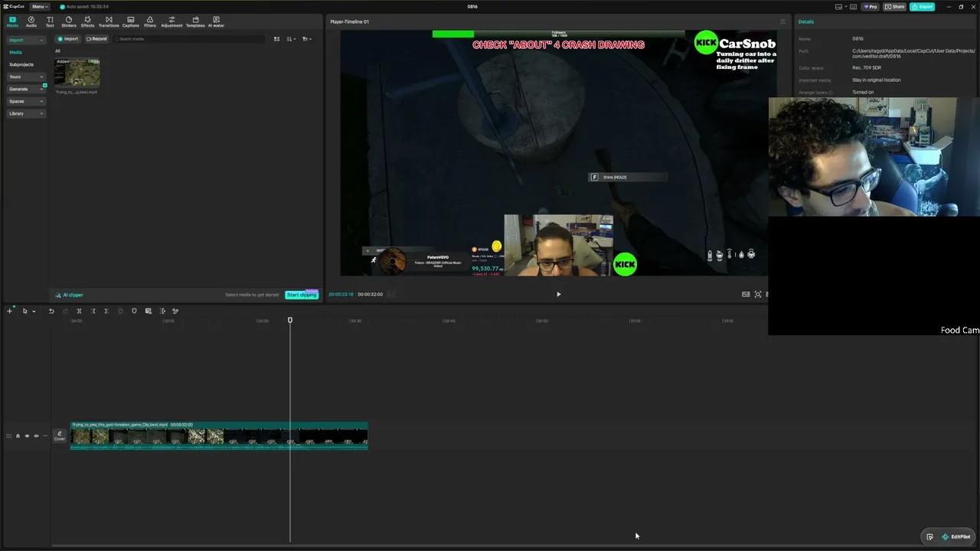Select the All media category label
The image size is (980, 551).
[57, 51]
